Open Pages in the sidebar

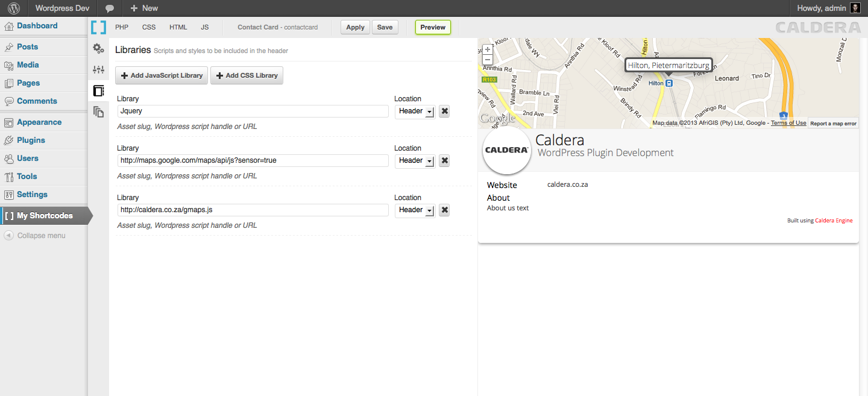click(x=28, y=83)
